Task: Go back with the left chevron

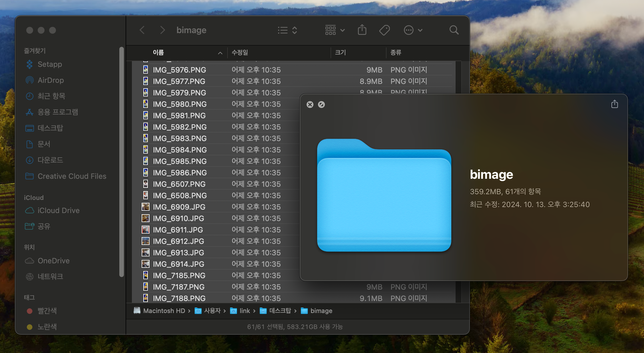Action: point(142,30)
